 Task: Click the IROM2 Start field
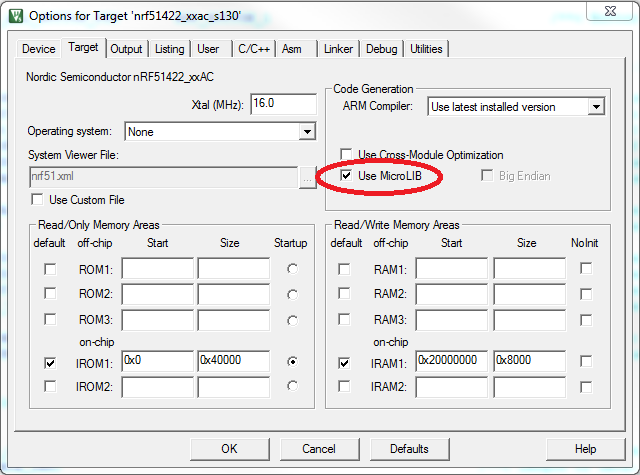(158, 387)
